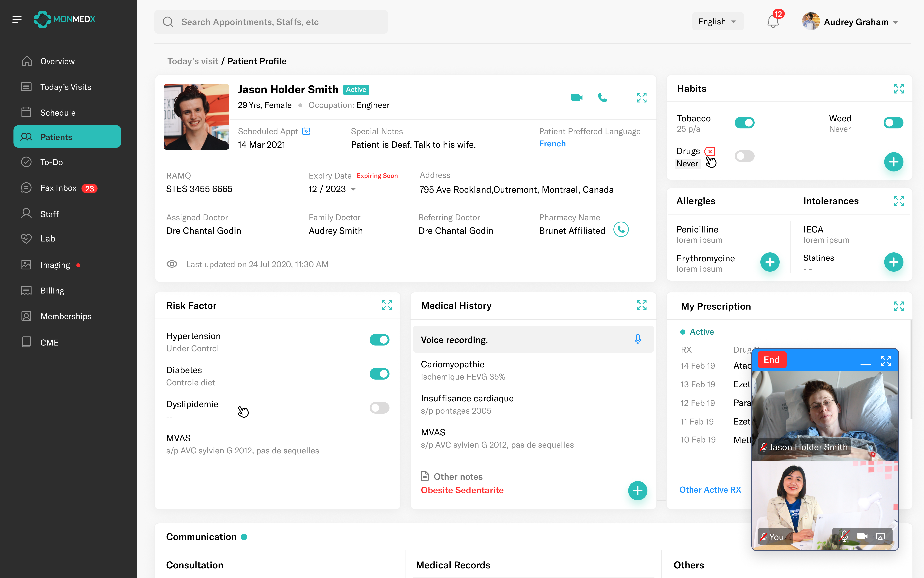
Task: Enable Dyslipidemie risk factor
Action: point(379,407)
